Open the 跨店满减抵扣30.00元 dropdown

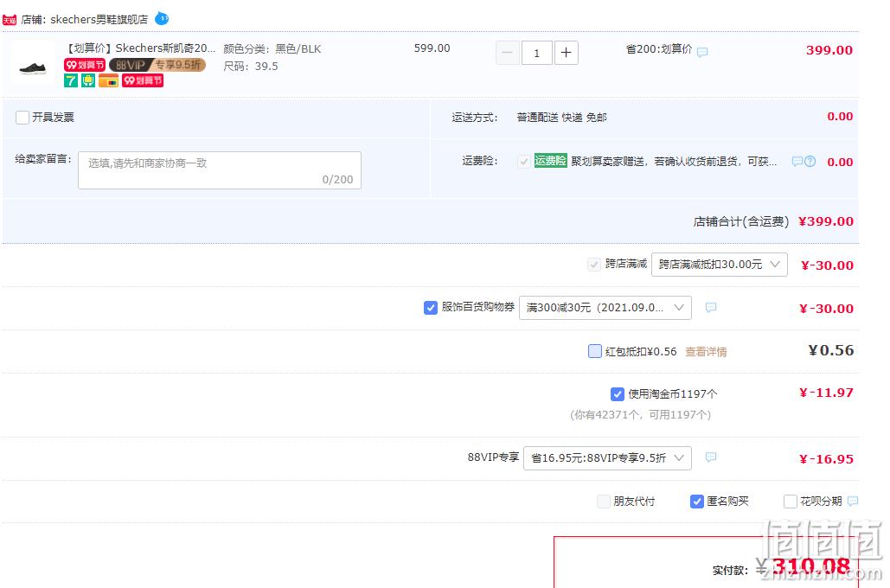click(x=719, y=265)
